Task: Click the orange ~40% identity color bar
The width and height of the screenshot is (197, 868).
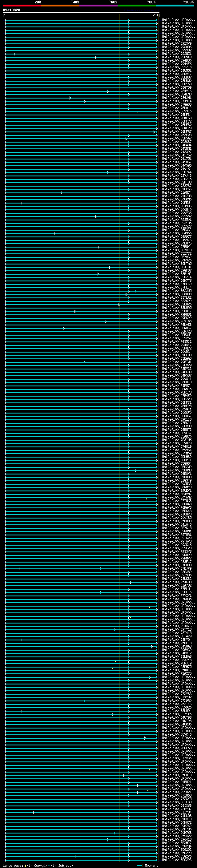Action: (x=60, y=6)
